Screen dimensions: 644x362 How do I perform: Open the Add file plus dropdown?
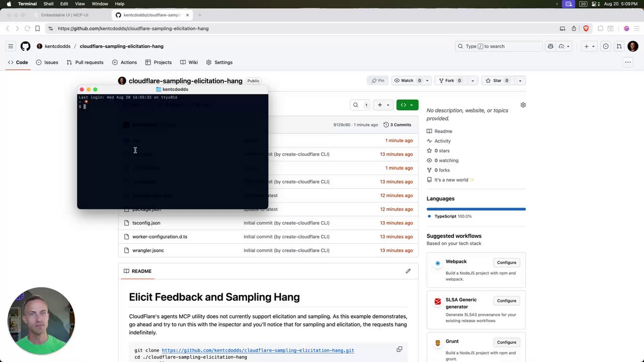[383, 105]
